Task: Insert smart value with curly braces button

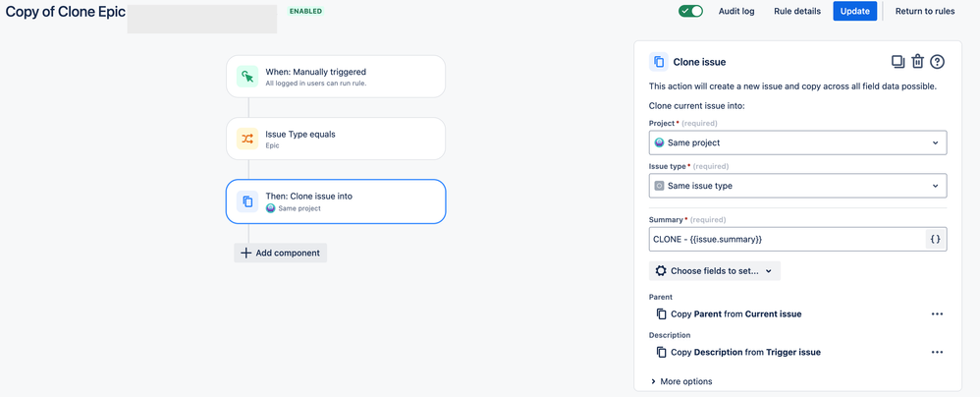Action: click(x=935, y=239)
